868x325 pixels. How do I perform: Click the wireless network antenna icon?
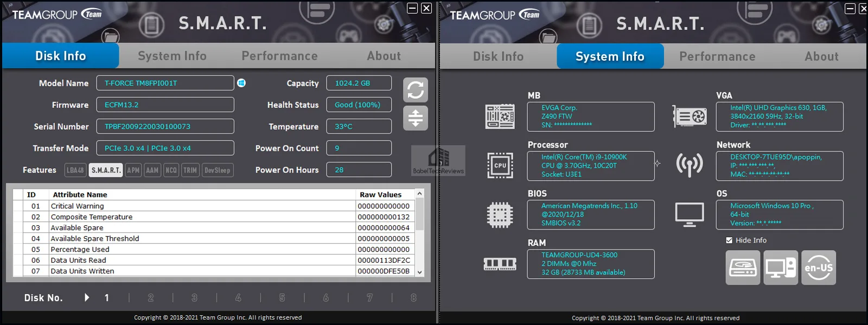point(690,164)
